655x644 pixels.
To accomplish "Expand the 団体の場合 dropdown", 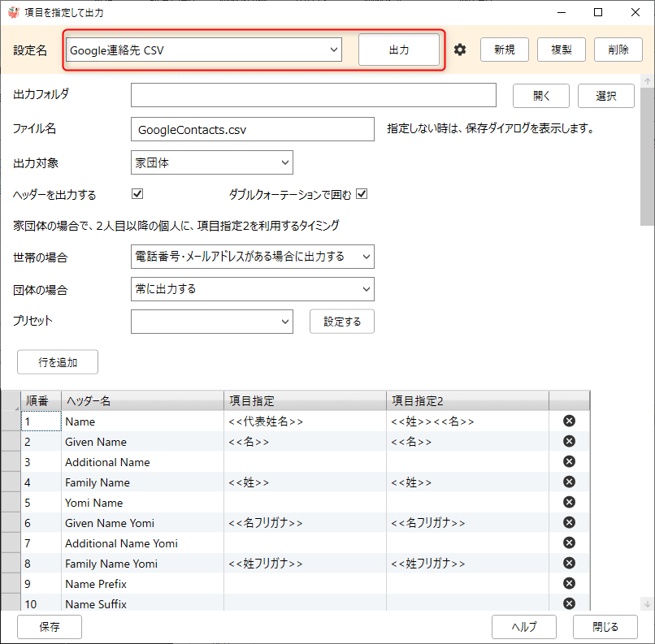I will (x=252, y=288).
